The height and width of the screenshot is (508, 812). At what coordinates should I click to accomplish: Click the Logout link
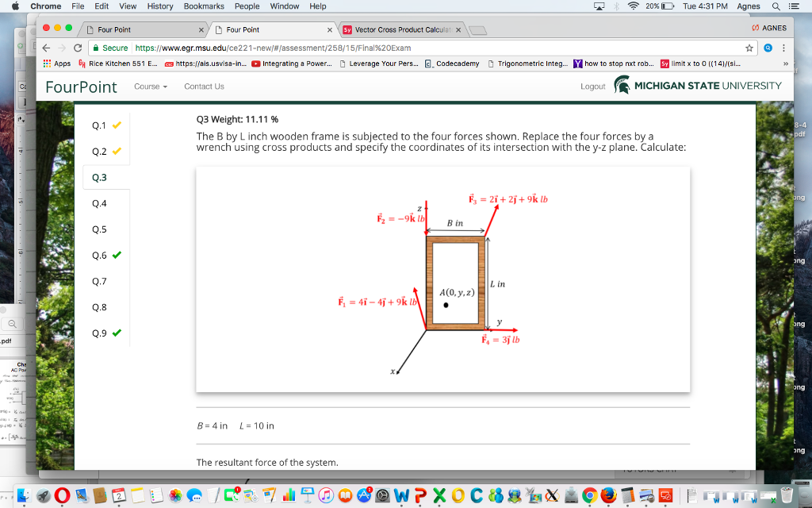tap(592, 87)
